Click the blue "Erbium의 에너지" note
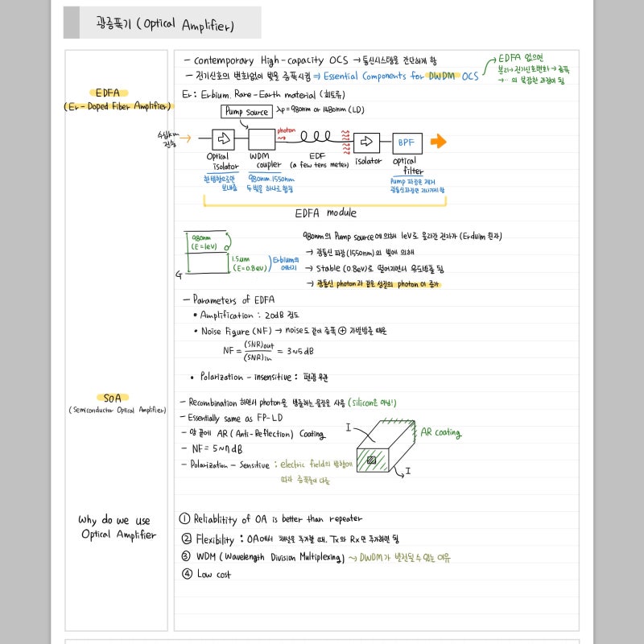 (286, 264)
